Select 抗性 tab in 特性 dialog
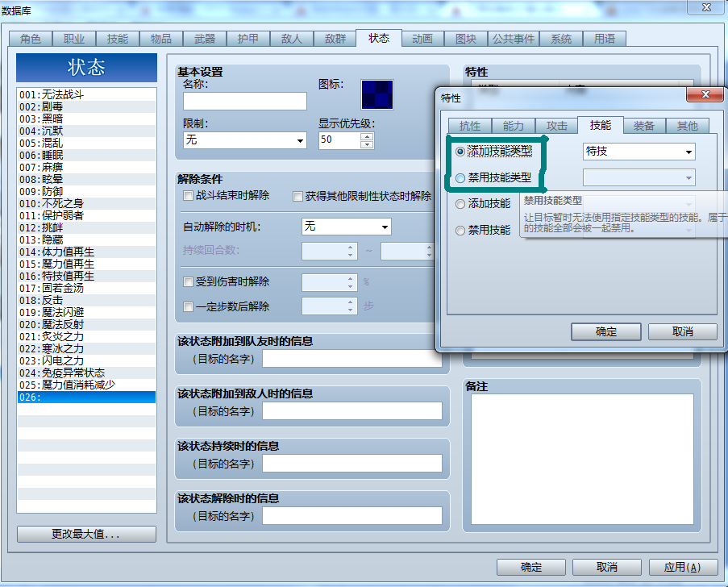The width and height of the screenshot is (728, 587). click(x=469, y=126)
